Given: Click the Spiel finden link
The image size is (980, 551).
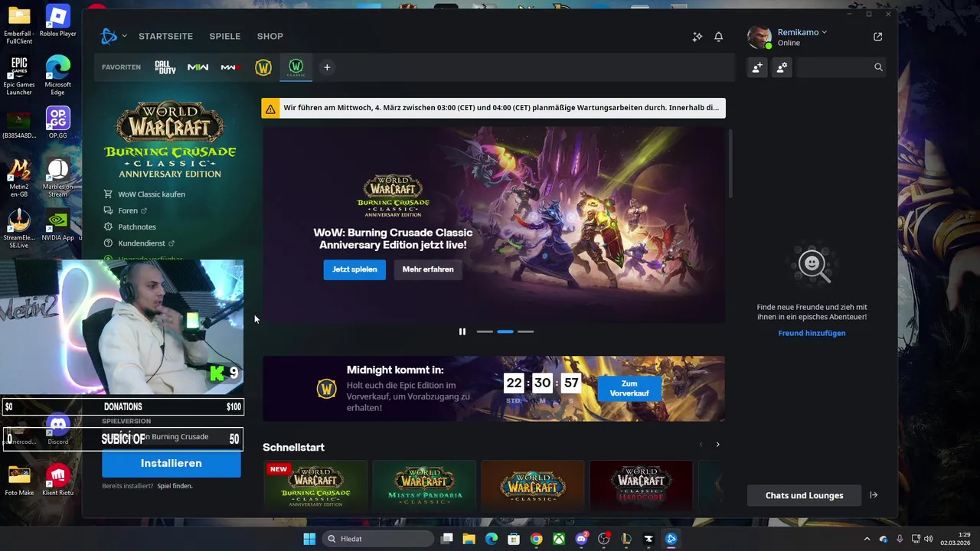Looking at the screenshot, I should click(x=175, y=486).
